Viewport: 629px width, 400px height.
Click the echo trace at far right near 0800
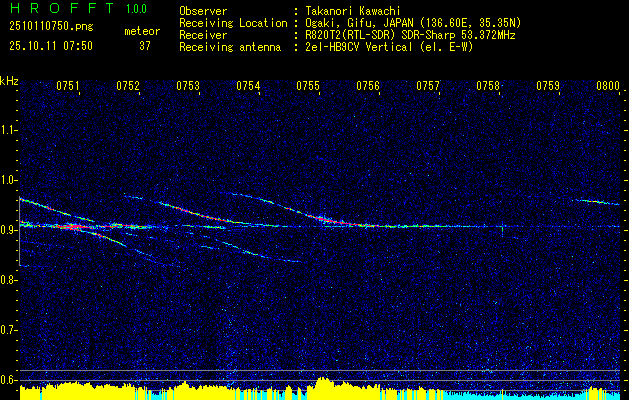[598, 202]
